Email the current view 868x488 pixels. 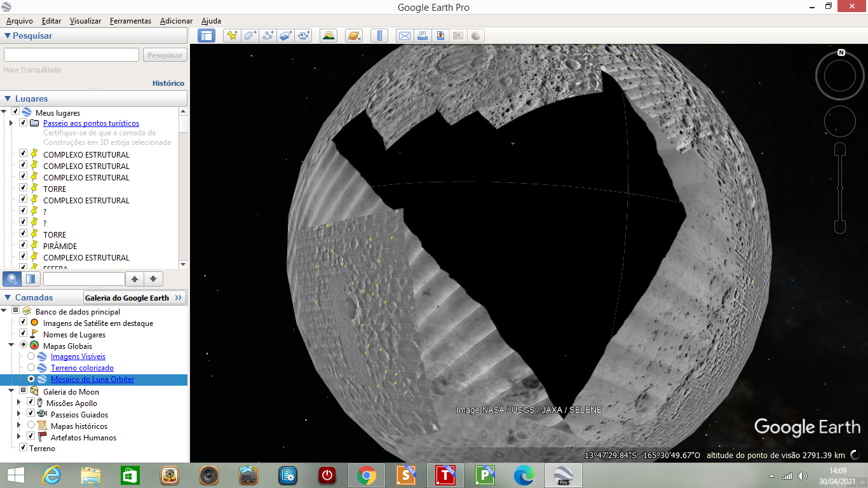404,36
